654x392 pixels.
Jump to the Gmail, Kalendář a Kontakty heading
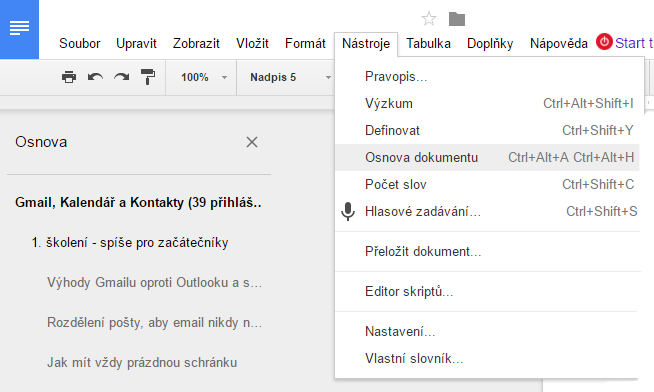point(138,203)
